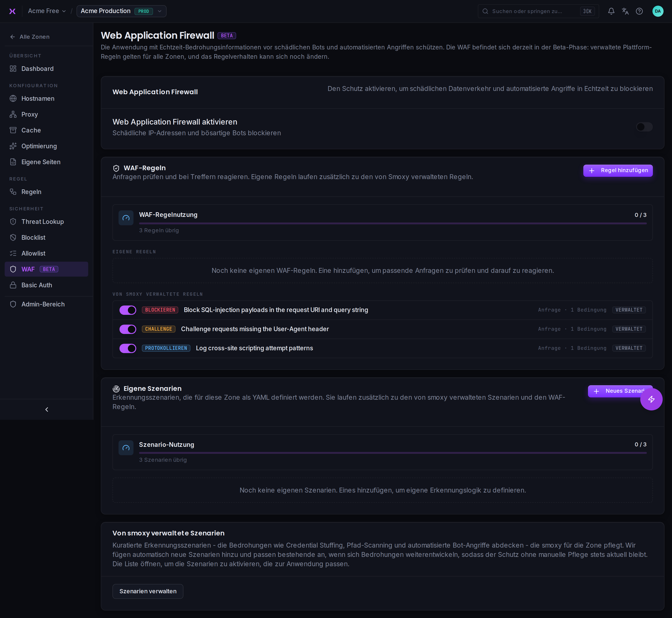Click the WAF-Regelnutzung gauge icon

(x=126, y=218)
